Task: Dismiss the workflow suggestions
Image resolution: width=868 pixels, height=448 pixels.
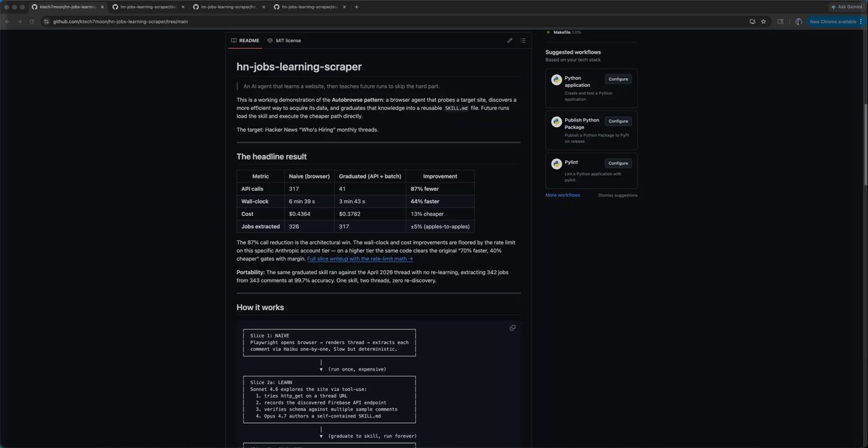Action: (x=618, y=195)
